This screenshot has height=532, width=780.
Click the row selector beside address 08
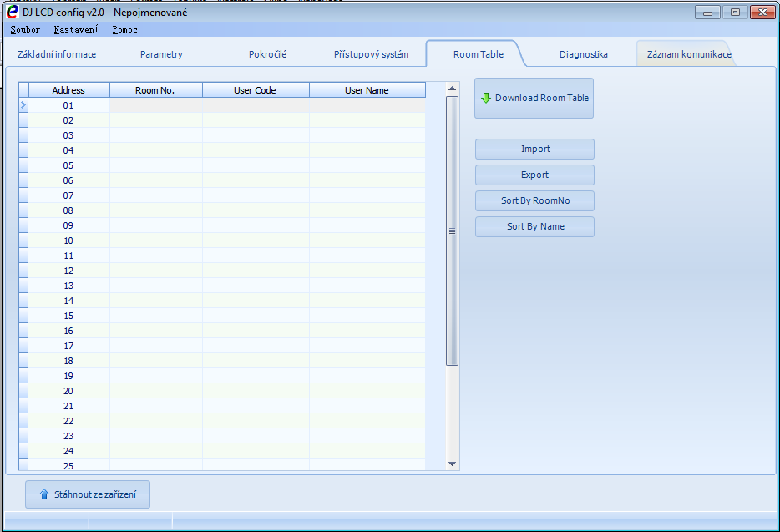click(x=23, y=210)
